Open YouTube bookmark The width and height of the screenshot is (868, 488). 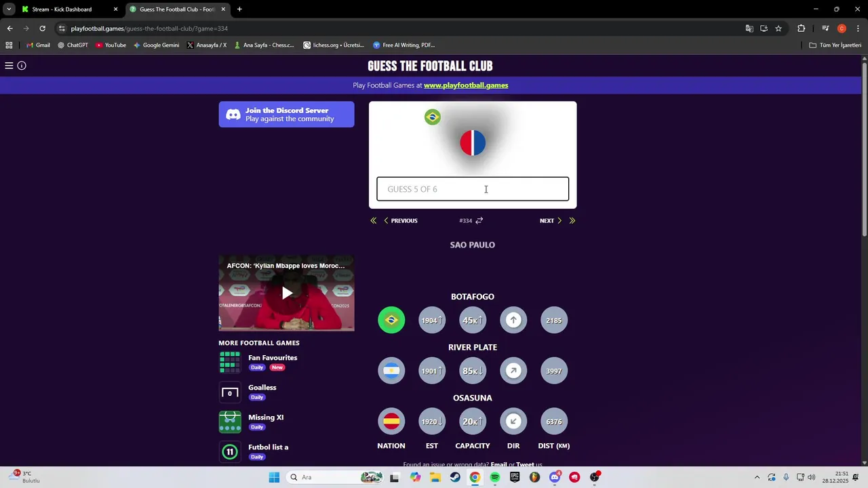tap(111, 45)
